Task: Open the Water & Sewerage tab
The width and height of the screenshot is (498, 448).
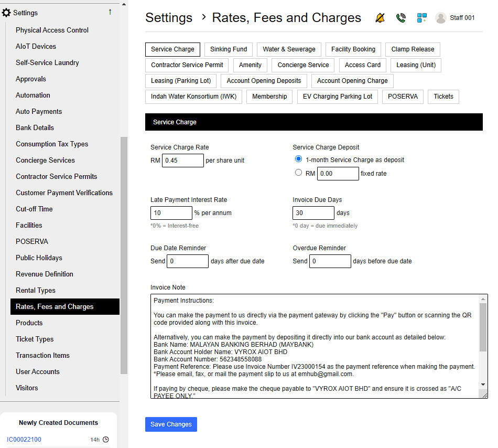Action: click(289, 49)
